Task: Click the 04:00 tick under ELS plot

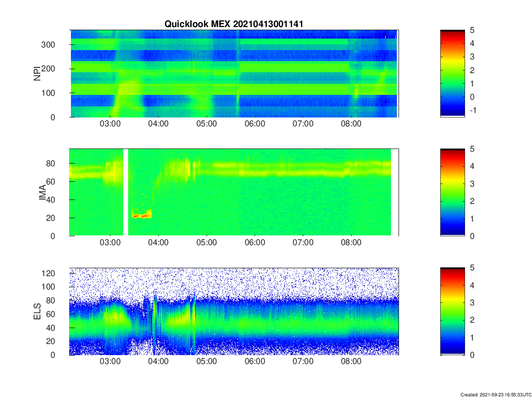Action: click(x=158, y=362)
